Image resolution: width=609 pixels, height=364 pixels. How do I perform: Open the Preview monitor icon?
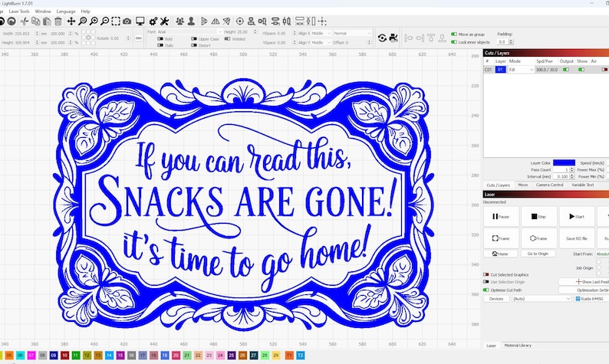(140, 21)
